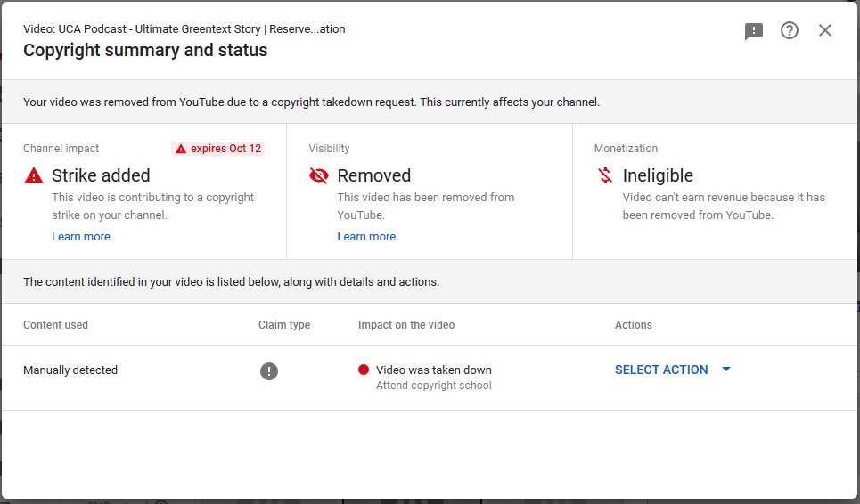
Task: Click the Ineligible heading
Action: (x=658, y=175)
